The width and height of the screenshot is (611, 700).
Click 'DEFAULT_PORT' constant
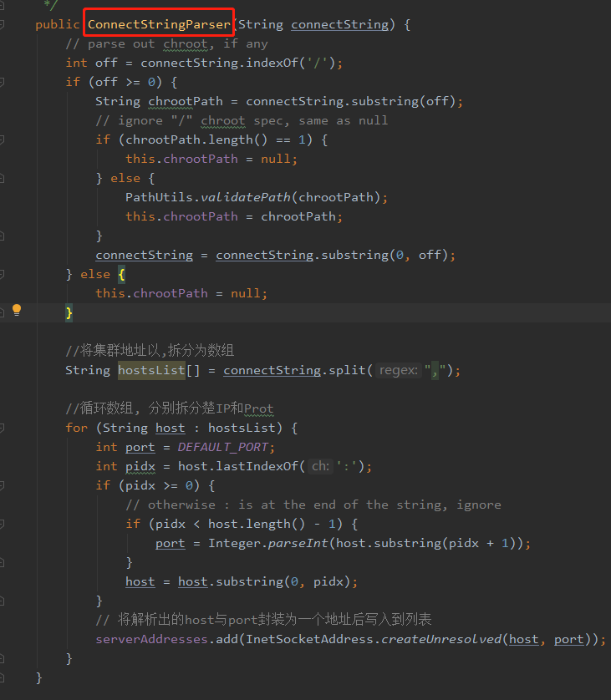[223, 447]
